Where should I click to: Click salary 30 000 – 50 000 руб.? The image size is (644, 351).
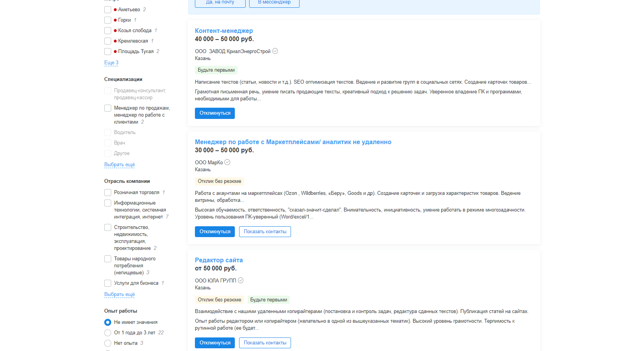(224, 150)
